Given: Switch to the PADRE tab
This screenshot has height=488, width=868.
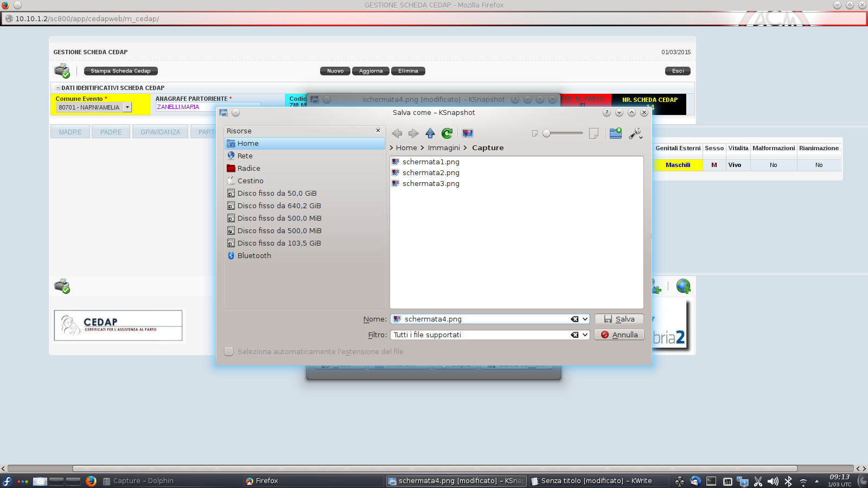Looking at the screenshot, I should click(x=111, y=132).
